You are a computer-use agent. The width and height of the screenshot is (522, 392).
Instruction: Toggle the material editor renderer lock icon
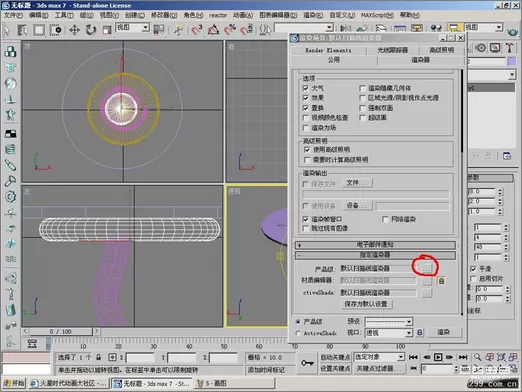click(x=441, y=281)
